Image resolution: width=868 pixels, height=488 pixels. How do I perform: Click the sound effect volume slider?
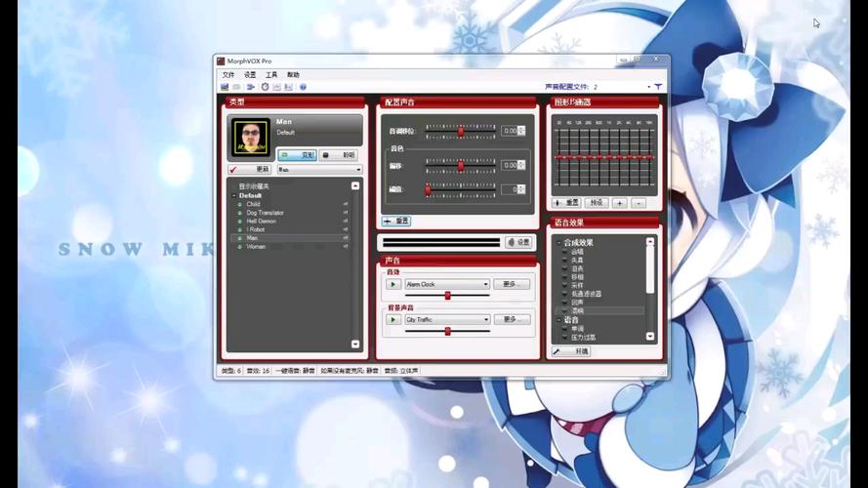(447, 296)
